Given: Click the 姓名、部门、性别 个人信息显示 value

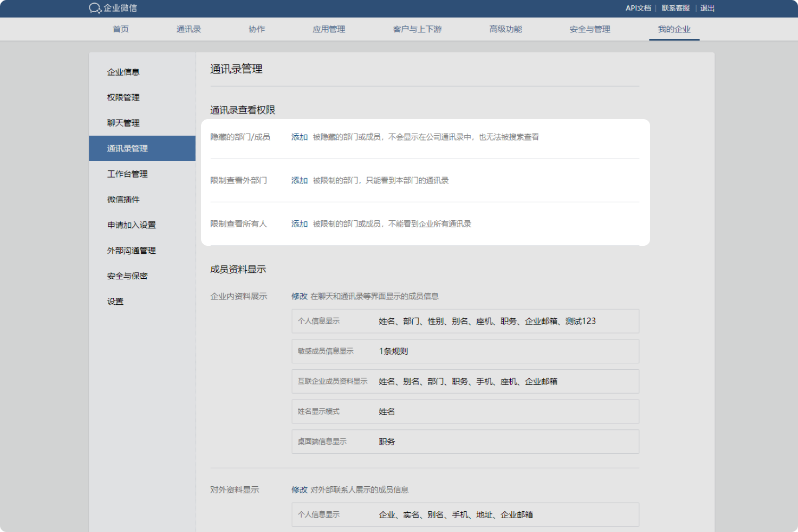Looking at the screenshot, I should click(487, 321).
